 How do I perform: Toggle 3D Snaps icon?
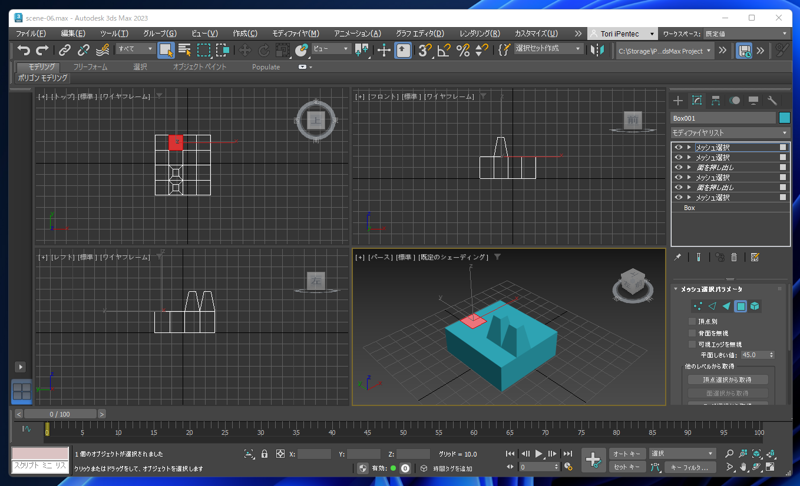tap(424, 50)
